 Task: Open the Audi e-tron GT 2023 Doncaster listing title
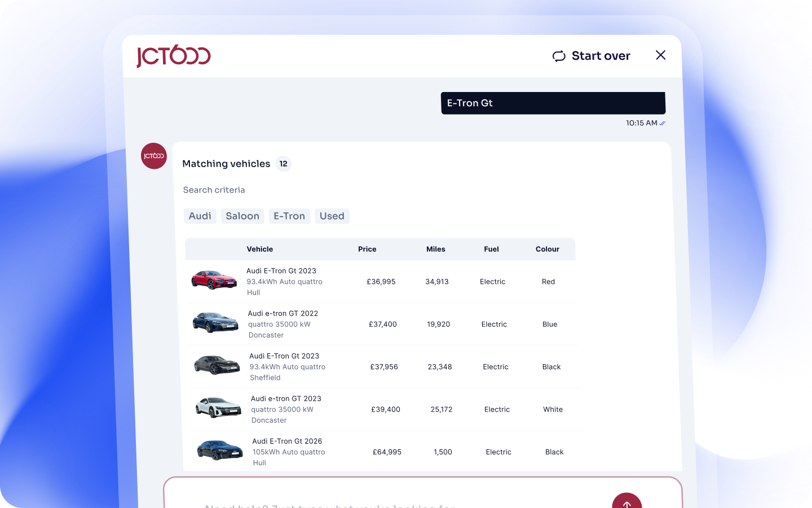coord(286,398)
